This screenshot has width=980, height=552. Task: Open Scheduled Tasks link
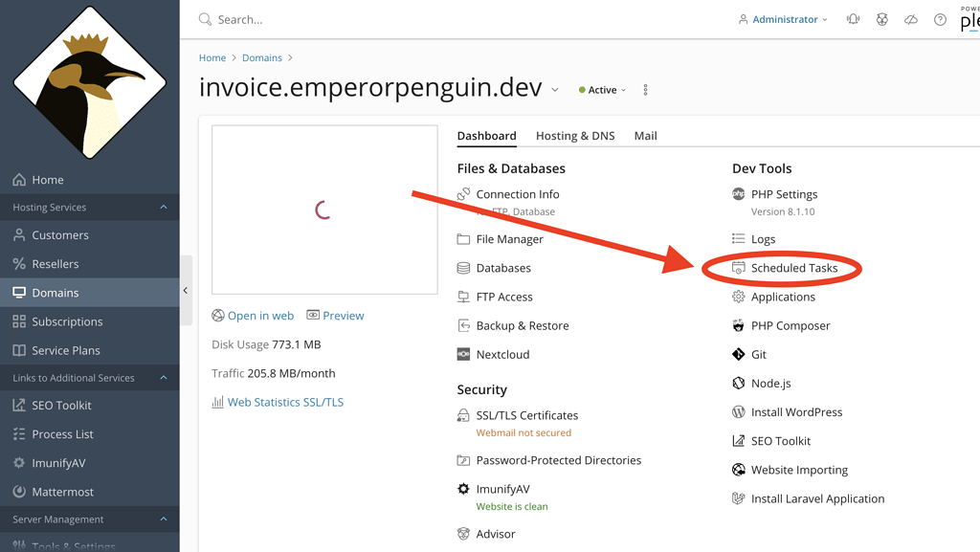[x=793, y=268]
